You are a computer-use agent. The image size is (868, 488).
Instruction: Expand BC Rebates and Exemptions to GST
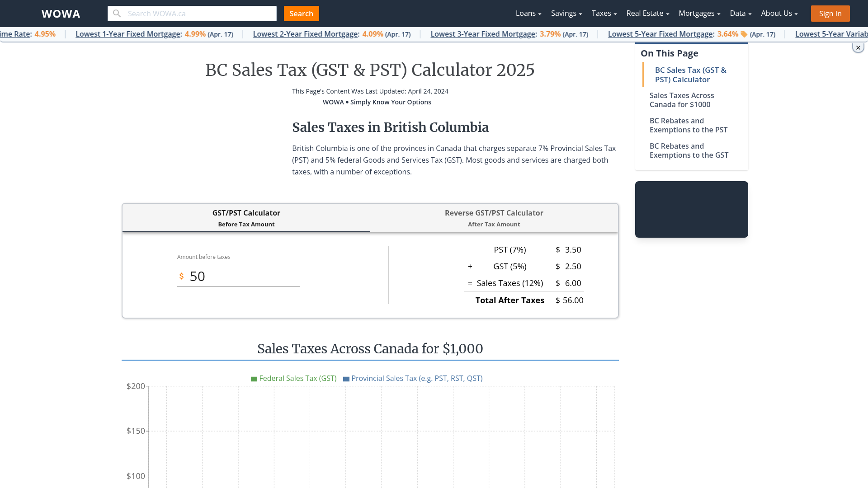(x=689, y=150)
